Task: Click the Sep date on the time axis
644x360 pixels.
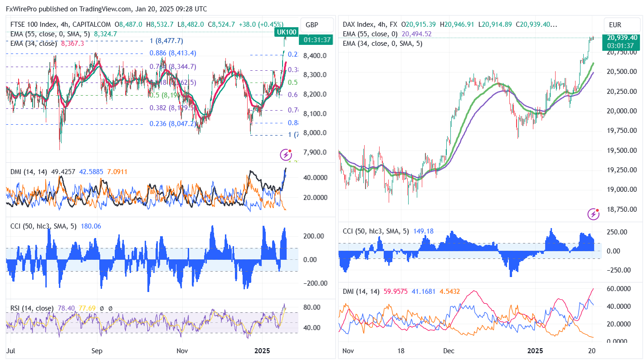Action: click(97, 351)
